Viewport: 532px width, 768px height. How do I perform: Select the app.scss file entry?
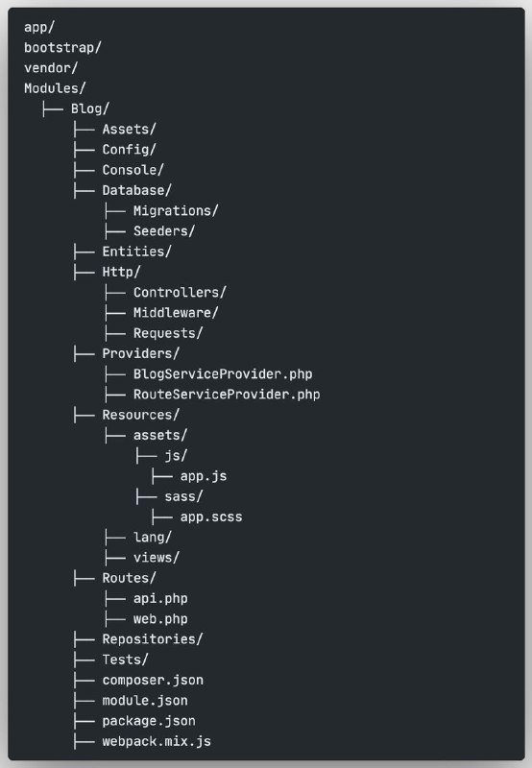[211, 517]
